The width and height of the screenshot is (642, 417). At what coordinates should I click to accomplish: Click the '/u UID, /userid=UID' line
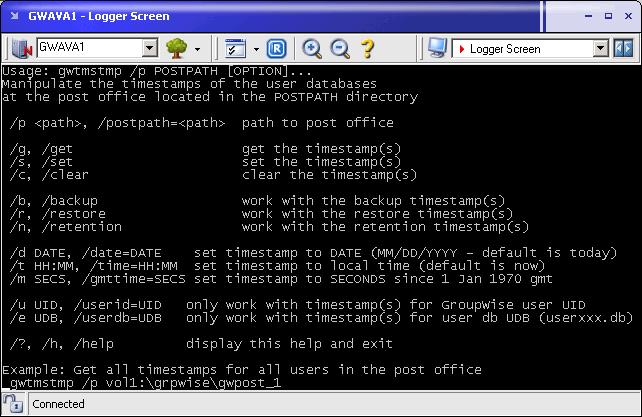pos(298,305)
